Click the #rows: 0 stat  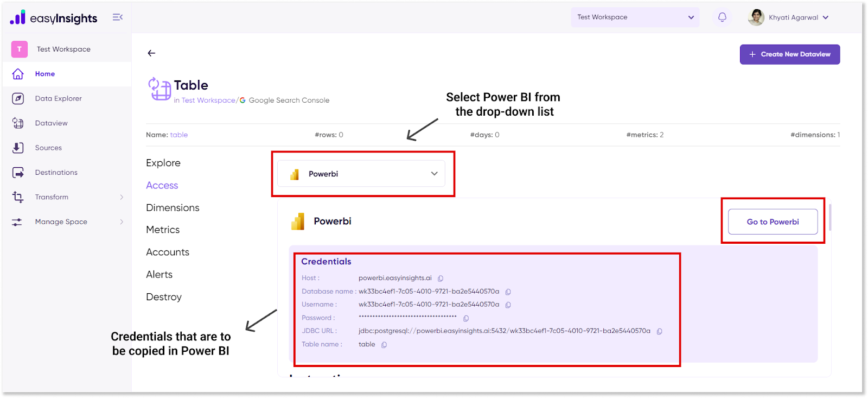click(x=329, y=135)
